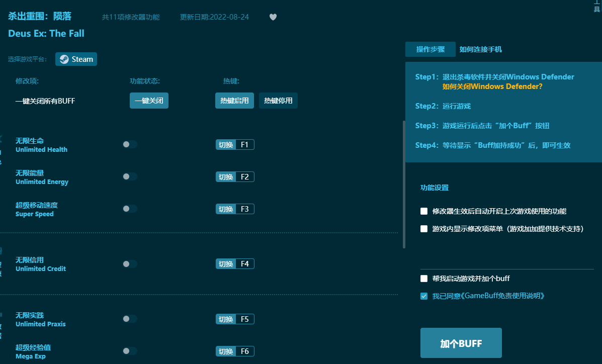Click the heart favorite icon
The width and height of the screenshot is (602, 364).
[x=273, y=17]
